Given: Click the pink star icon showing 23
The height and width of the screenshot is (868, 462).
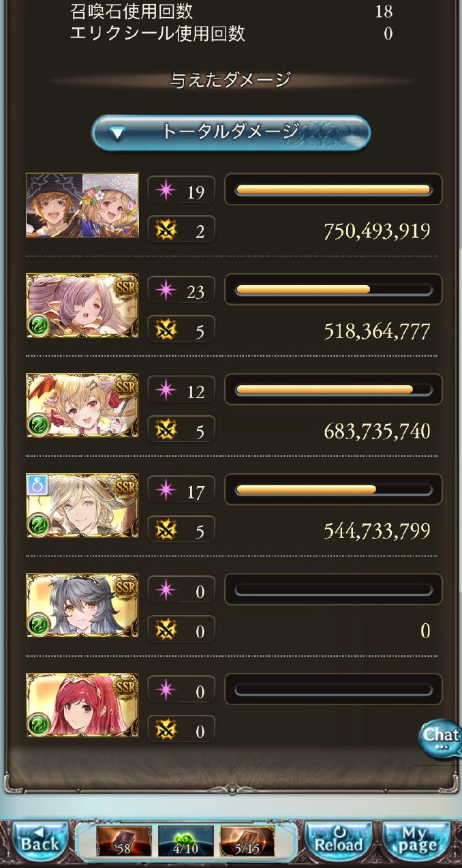Looking at the screenshot, I should pyautogui.click(x=165, y=291).
